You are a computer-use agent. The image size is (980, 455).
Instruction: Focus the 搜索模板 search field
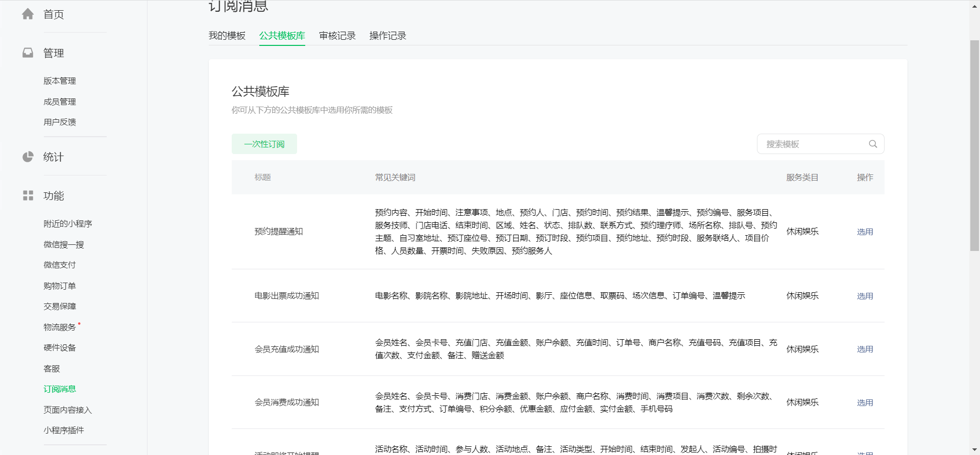click(820, 144)
